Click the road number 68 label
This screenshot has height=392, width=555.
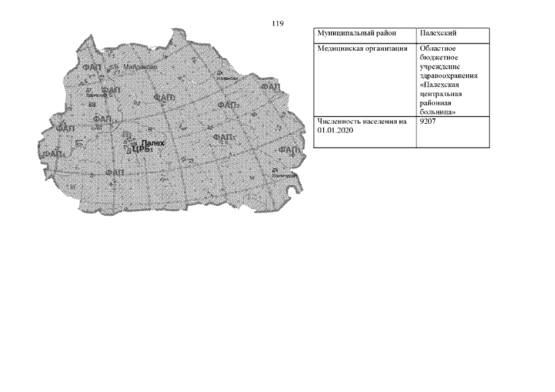[91, 104]
